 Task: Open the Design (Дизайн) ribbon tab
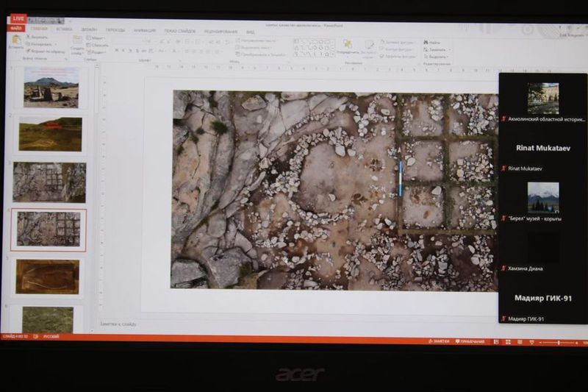(90, 31)
